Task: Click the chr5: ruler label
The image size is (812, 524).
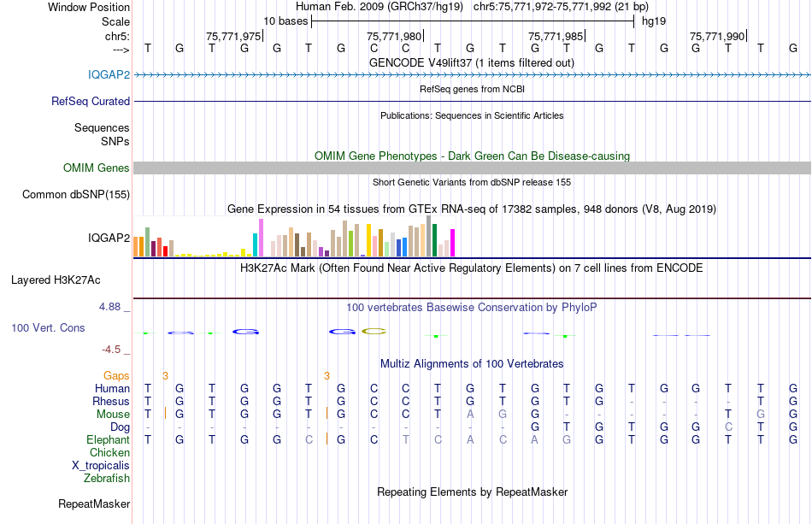Action: (x=118, y=36)
